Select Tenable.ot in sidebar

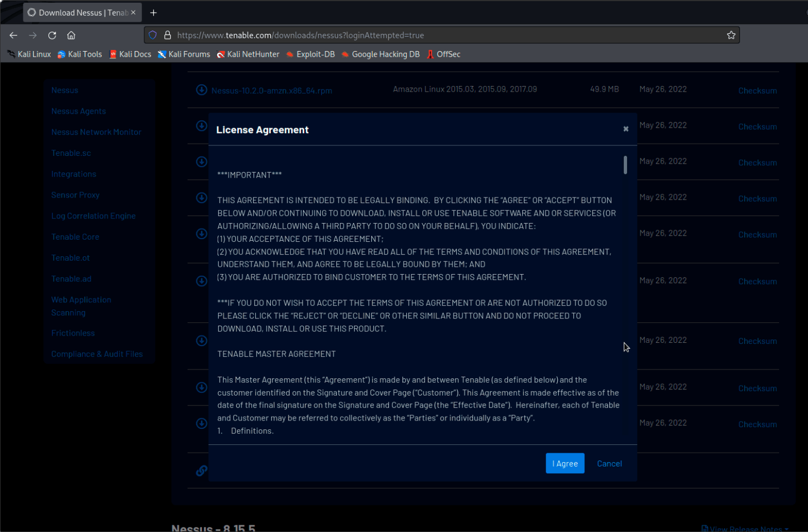tap(70, 258)
